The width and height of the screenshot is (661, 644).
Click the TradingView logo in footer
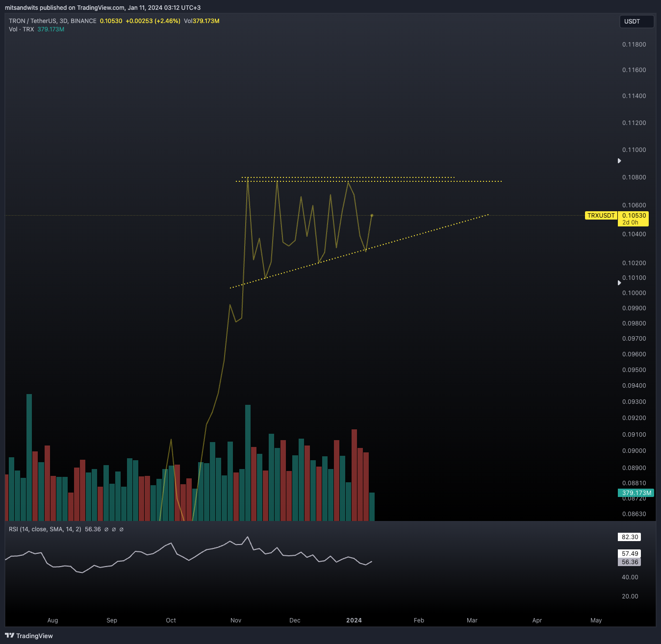coord(29,636)
